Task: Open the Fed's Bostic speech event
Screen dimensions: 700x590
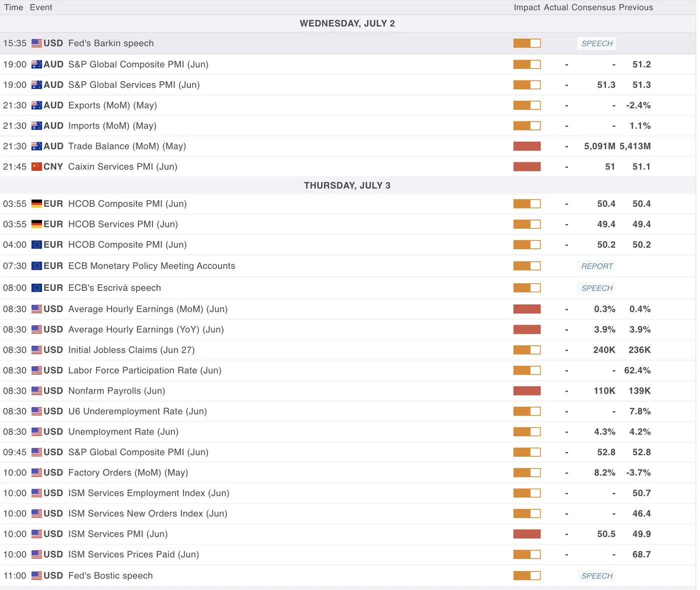Action: (110, 576)
